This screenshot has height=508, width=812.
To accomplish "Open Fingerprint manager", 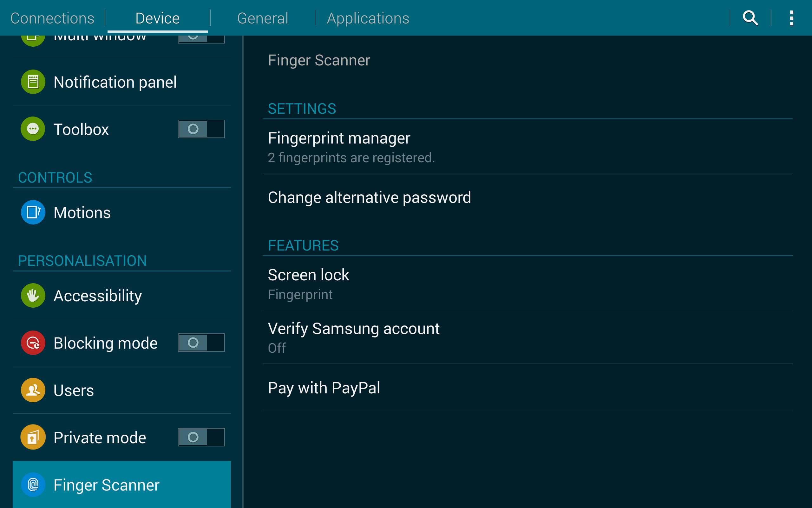I will pos(527,146).
